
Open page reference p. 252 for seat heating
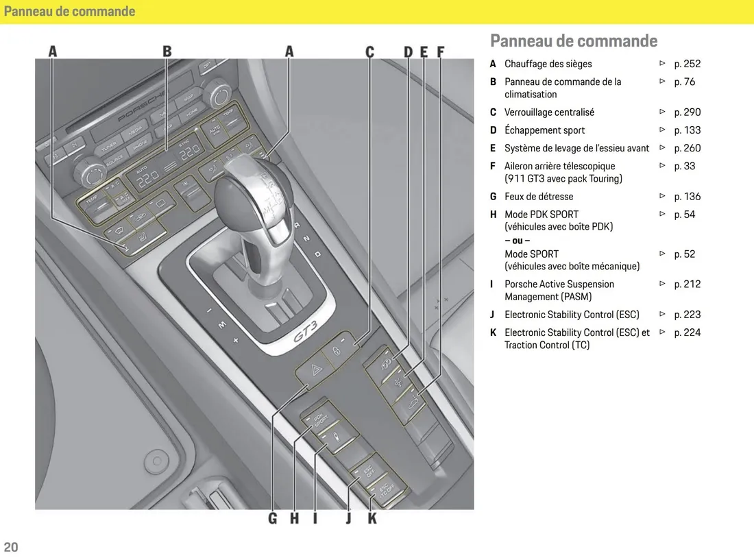[x=687, y=64]
